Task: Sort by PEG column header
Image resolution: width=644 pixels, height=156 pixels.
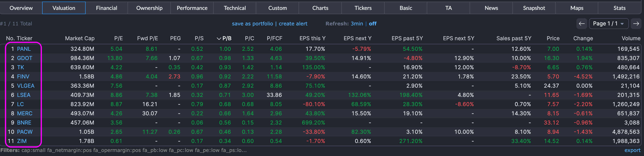Action: click(x=176, y=38)
